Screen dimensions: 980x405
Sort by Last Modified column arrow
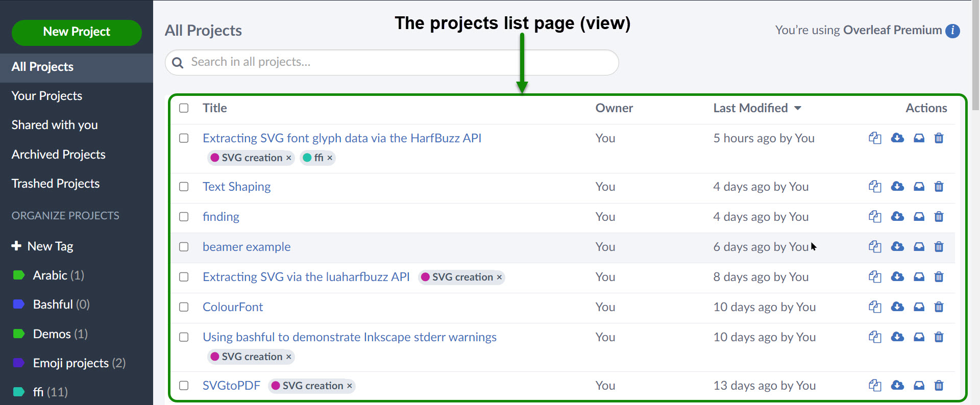(798, 108)
